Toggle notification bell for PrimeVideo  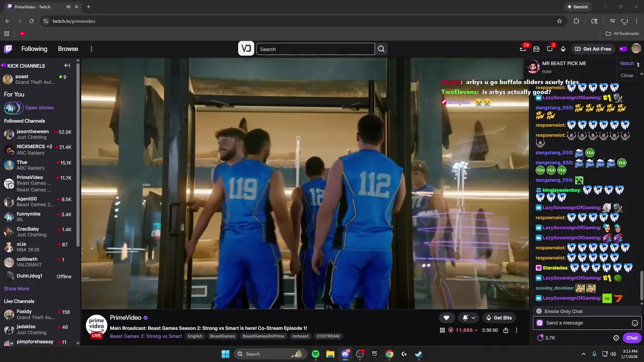[465, 318]
